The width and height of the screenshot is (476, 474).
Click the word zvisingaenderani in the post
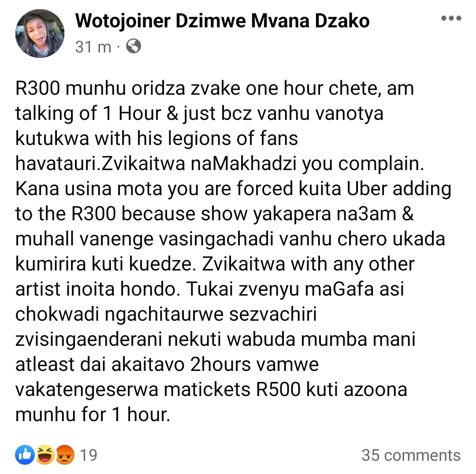click(89, 339)
